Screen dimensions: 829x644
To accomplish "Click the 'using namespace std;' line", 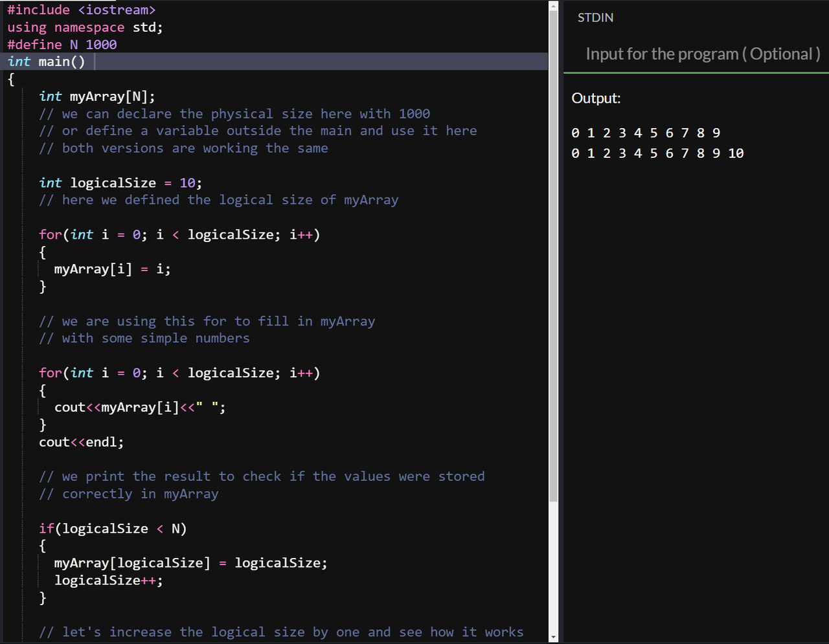I will point(85,27).
